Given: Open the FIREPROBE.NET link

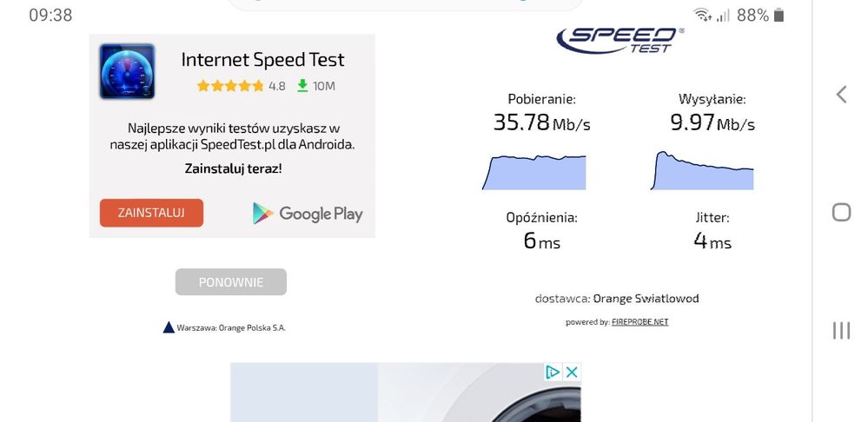Looking at the screenshot, I should point(639,322).
